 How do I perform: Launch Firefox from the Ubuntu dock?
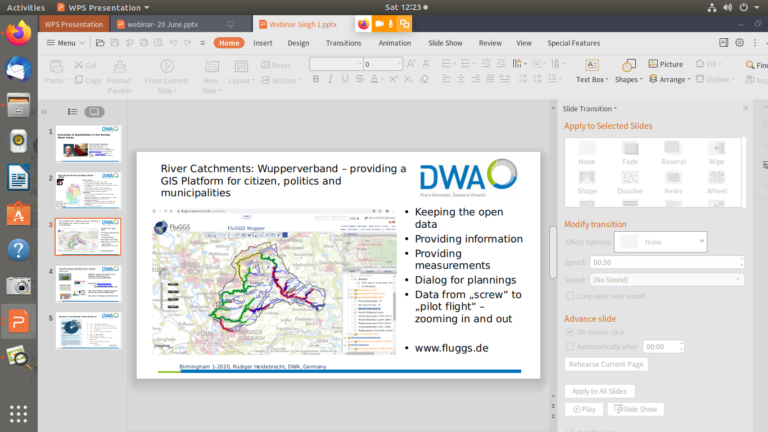[x=17, y=33]
